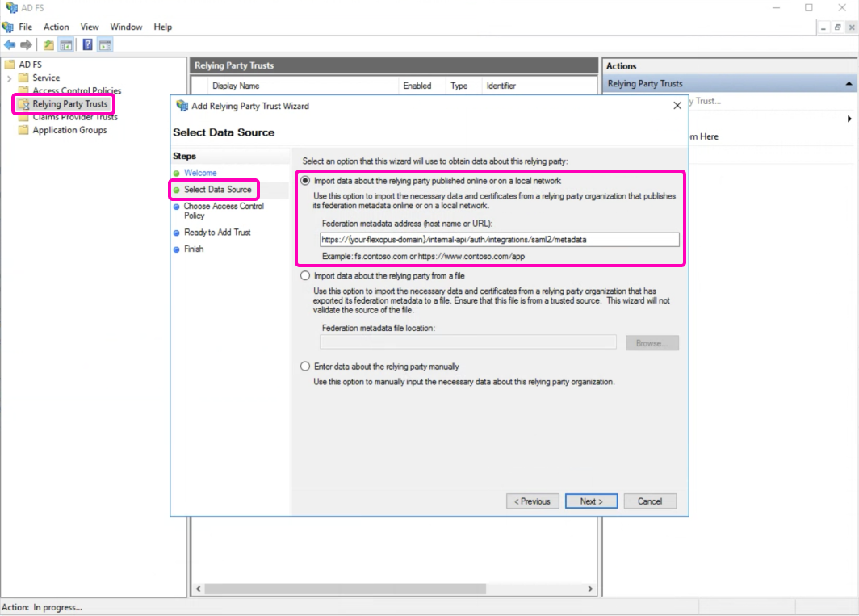The image size is (859, 616).
Task: Choose 'Import data from a file' radio option
Action: (x=305, y=275)
